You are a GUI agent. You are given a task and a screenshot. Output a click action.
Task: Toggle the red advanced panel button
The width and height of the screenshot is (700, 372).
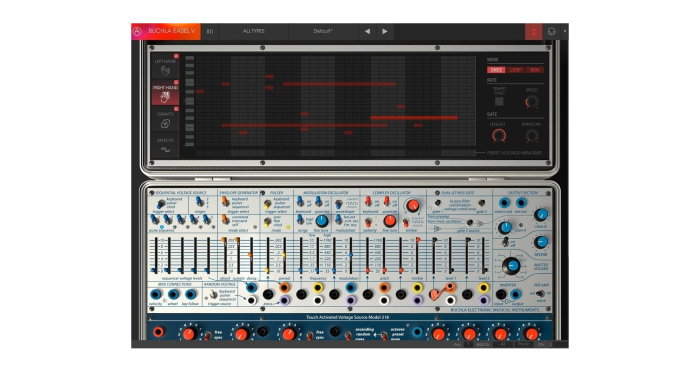[533, 31]
